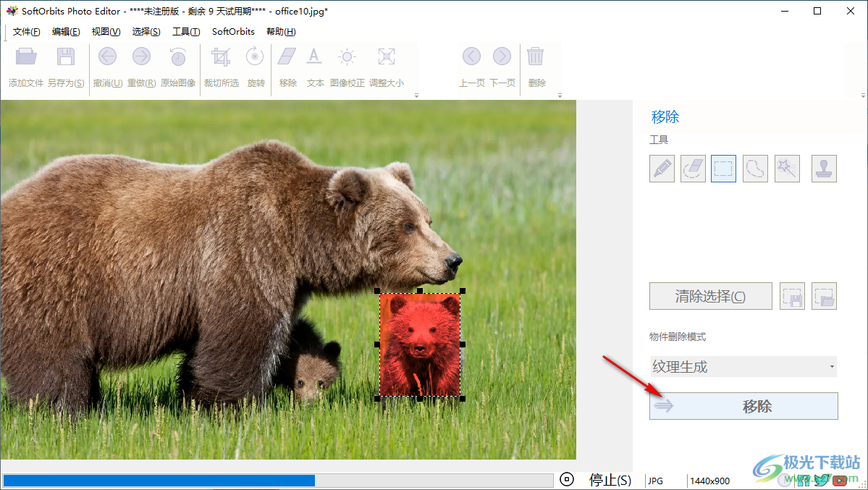Image resolution: width=868 pixels, height=490 pixels.
Task: Activate the rectangular selection tool
Action: coord(723,168)
